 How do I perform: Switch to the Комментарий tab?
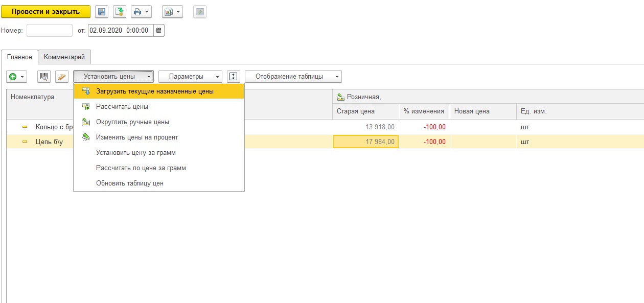pyautogui.click(x=64, y=57)
